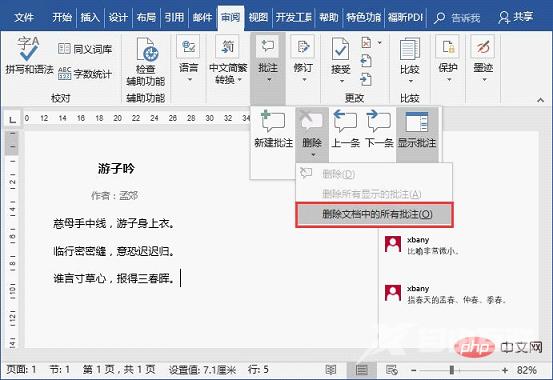553x380 pixels.
Task: Open the Thesaurus (同义词库)
Action: pos(84,49)
